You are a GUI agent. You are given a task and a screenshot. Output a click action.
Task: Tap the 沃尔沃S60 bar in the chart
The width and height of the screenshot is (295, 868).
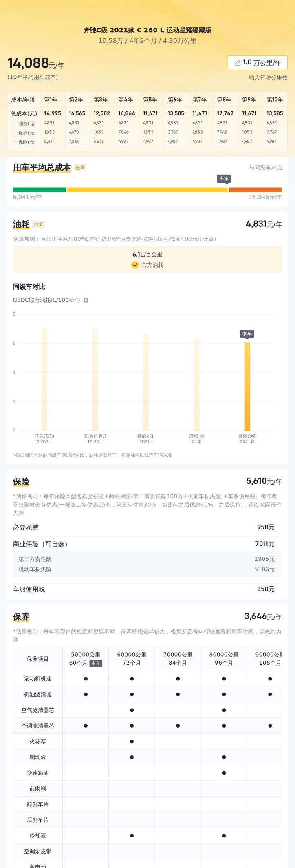[x=44, y=379]
